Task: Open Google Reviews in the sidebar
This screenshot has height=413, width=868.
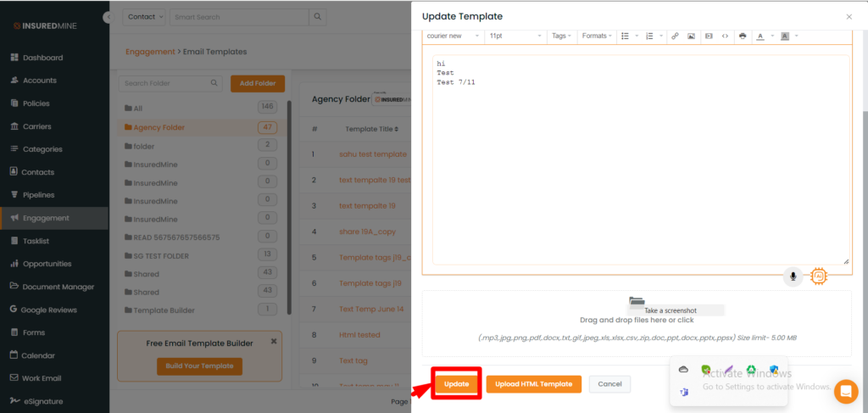Action: pyautogui.click(x=48, y=310)
